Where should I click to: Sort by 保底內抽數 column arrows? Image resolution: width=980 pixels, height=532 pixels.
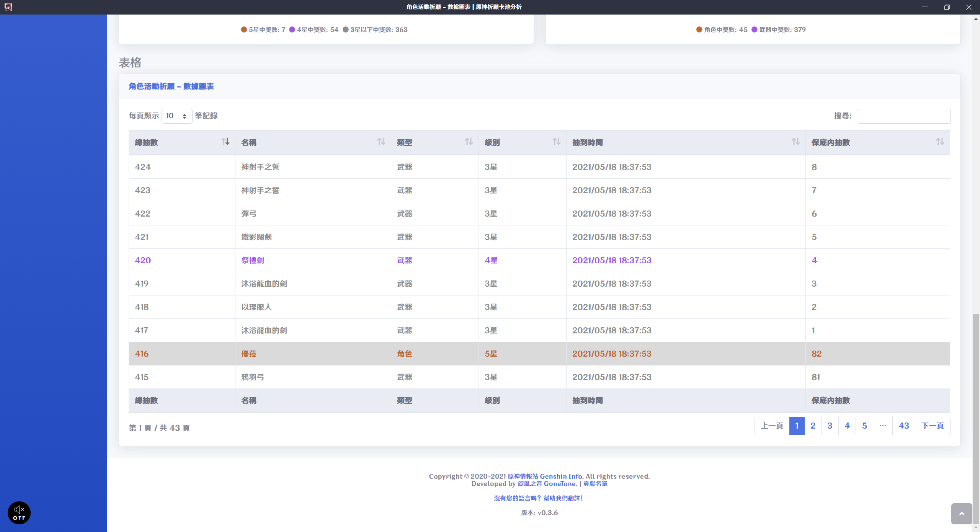coord(940,142)
